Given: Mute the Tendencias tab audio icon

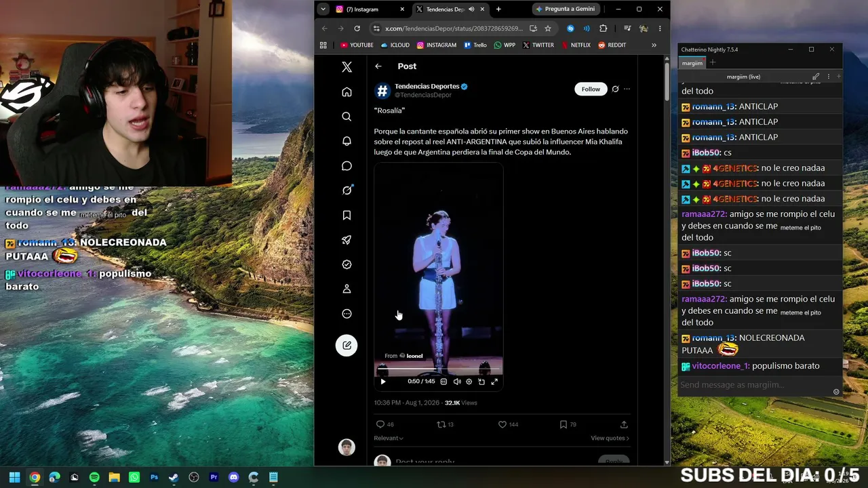Looking at the screenshot, I should 471,9.
